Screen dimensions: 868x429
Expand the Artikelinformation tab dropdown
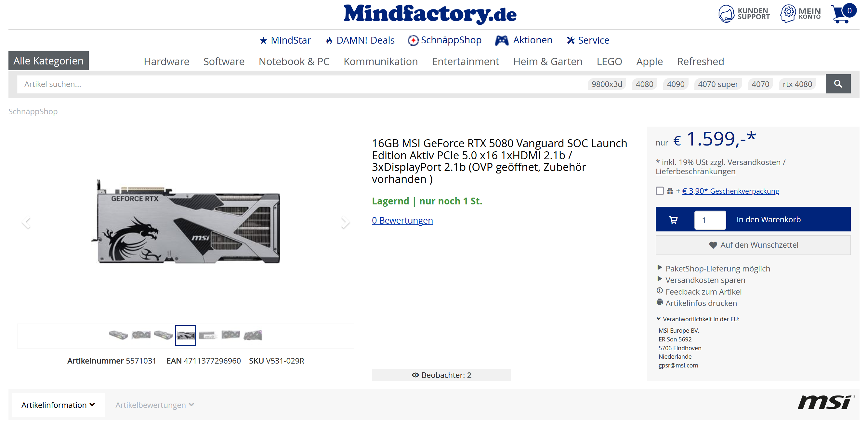click(x=58, y=405)
